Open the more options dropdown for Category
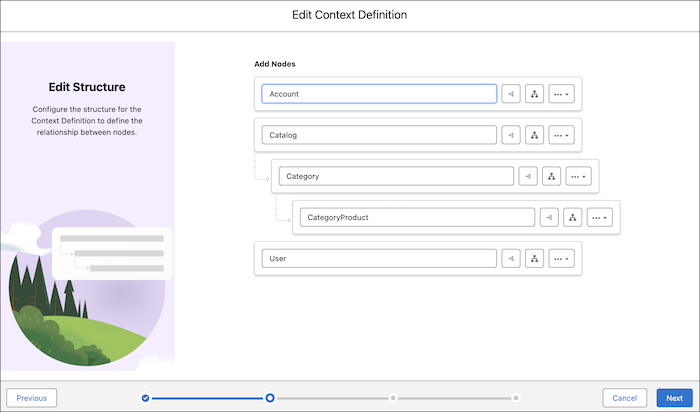 [x=578, y=176]
